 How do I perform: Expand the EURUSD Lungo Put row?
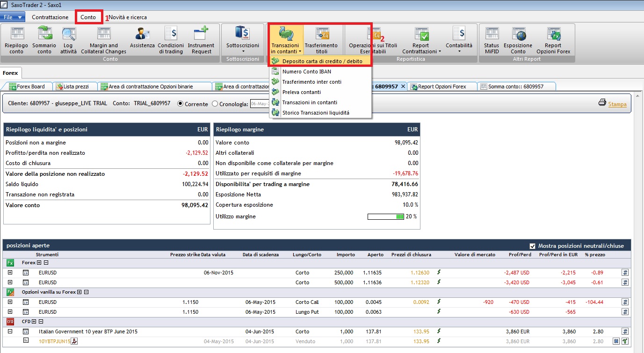[x=10, y=312]
